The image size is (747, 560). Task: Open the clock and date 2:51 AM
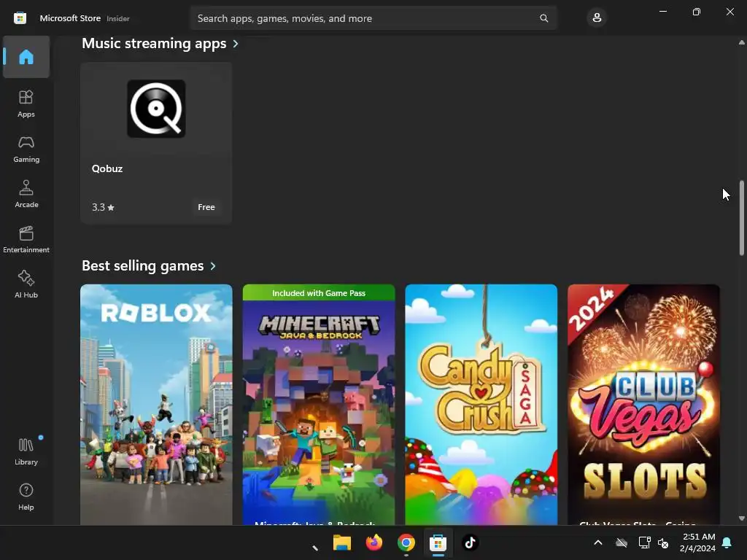(x=698, y=542)
